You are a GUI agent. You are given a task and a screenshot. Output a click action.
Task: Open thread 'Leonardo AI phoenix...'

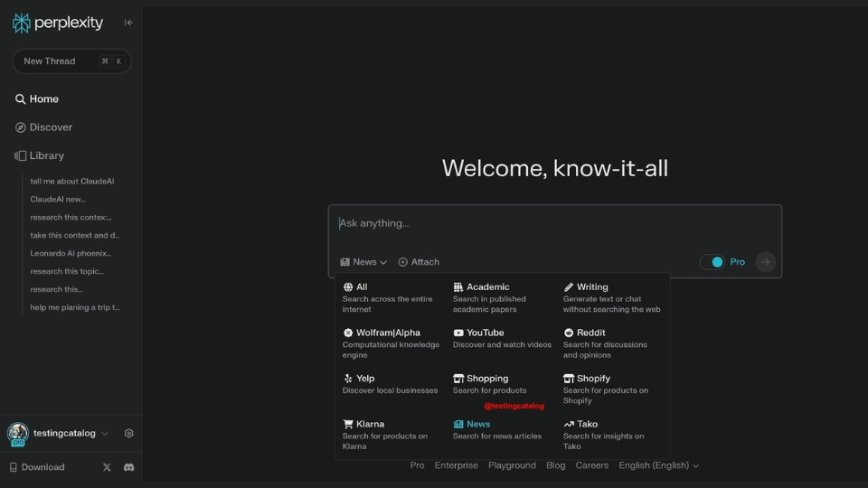(x=71, y=253)
